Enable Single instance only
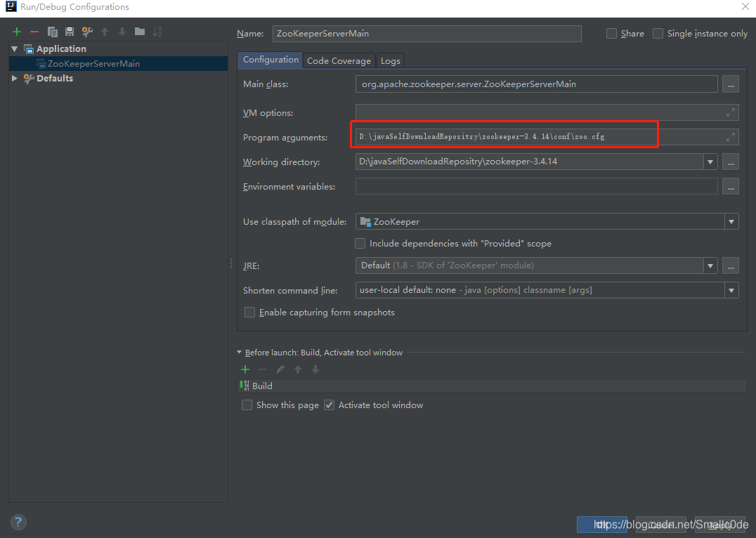756x538 pixels. [658, 33]
